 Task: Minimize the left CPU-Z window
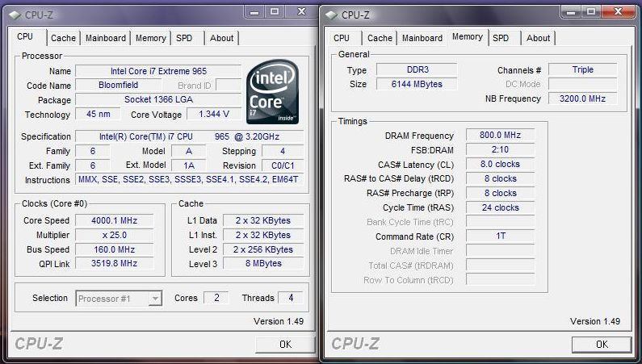pyautogui.click(x=254, y=12)
